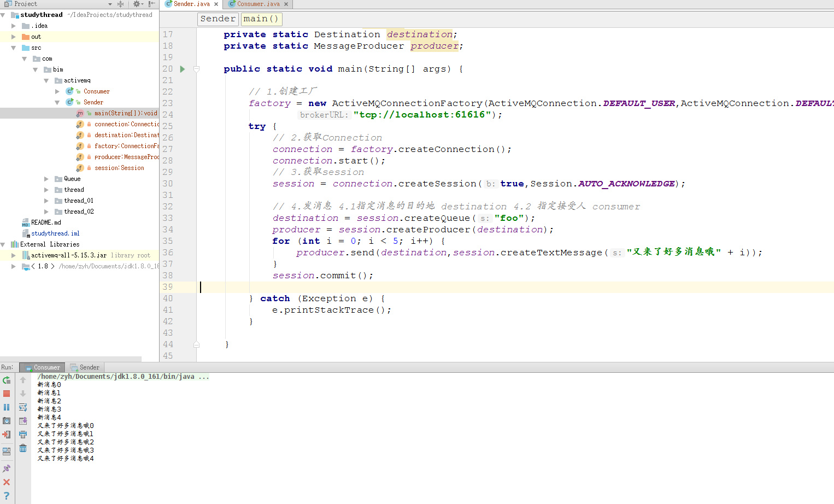Image resolution: width=834 pixels, height=504 pixels.
Task: Click the Exit icon in Run panel
Action: click(7, 435)
